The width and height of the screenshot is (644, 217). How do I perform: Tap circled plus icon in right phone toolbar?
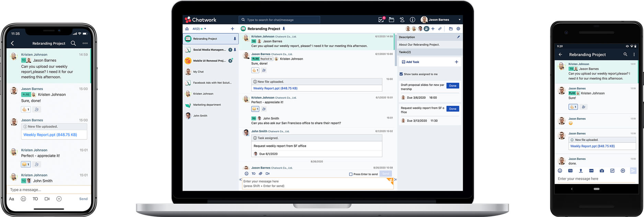tap(623, 171)
